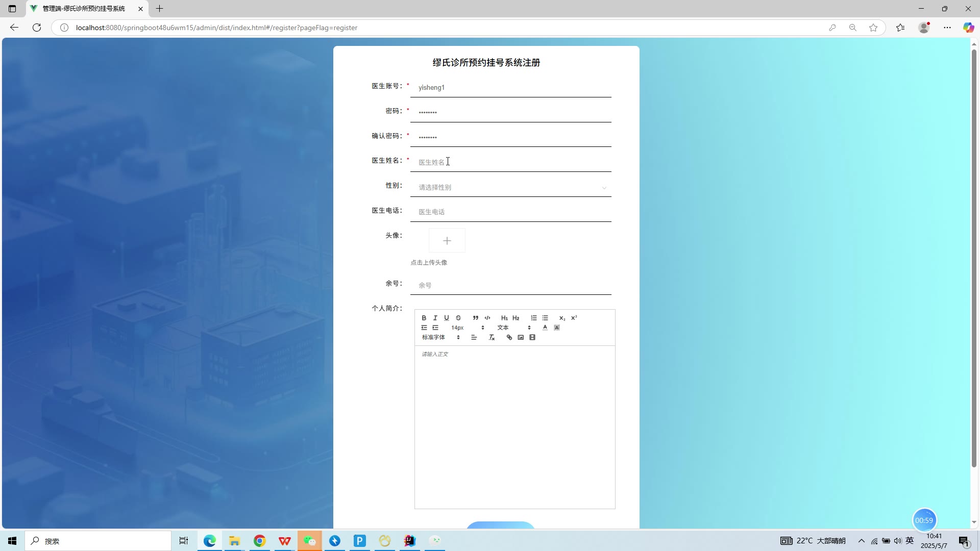Toggle italic formatting in editor

[435, 318]
